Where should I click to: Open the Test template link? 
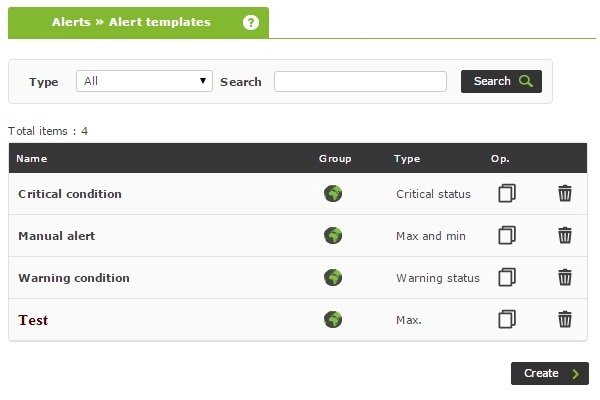tap(33, 320)
